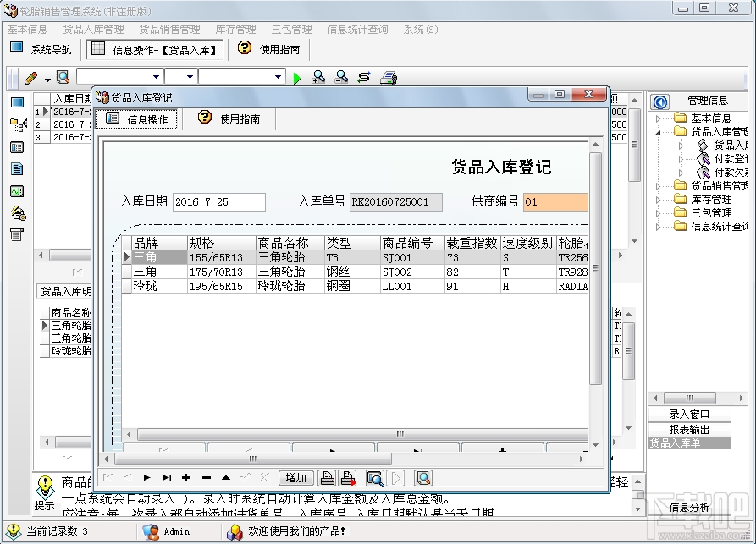756x544 pixels.
Task: Switch to 信息操作-【货品入库】 tab
Action: click(x=154, y=50)
